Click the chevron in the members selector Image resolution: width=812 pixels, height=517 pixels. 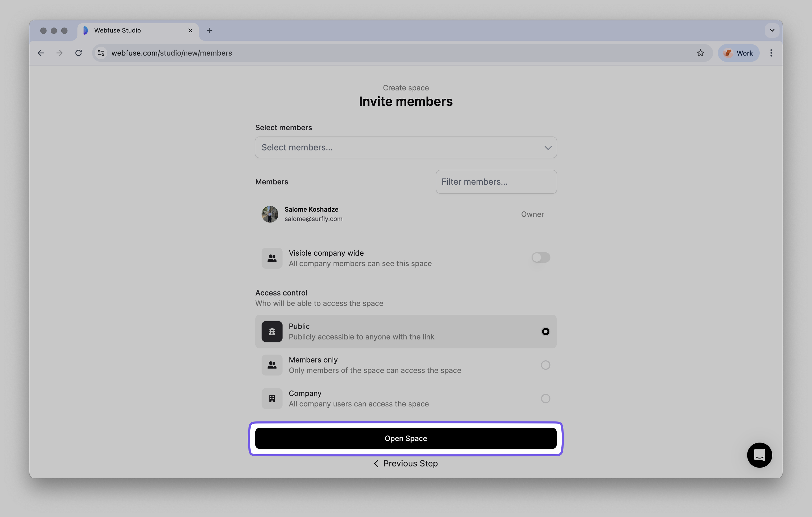(x=548, y=147)
